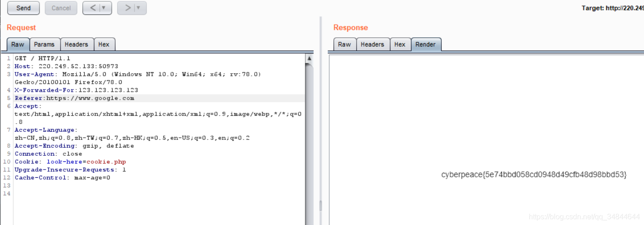Click the Target URL label
Viewport: 644px width, 225px height.
point(613,8)
